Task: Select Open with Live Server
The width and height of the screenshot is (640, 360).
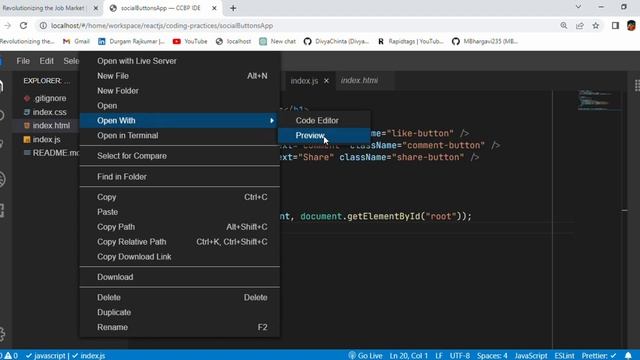Action: [x=180, y=61]
